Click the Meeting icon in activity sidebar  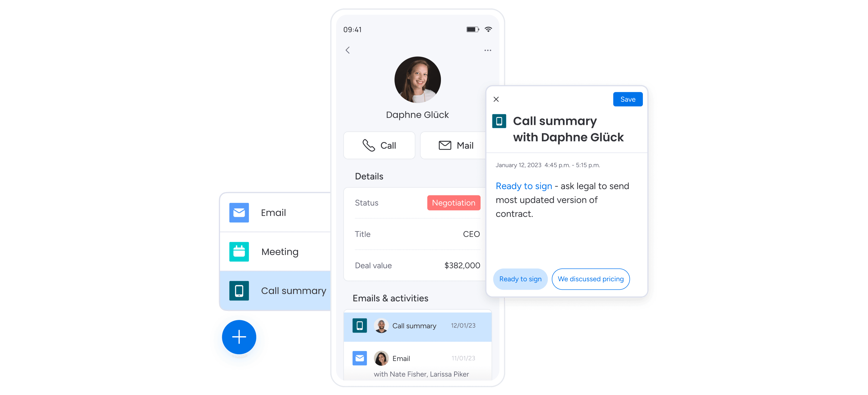pyautogui.click(x=239, y=251)
